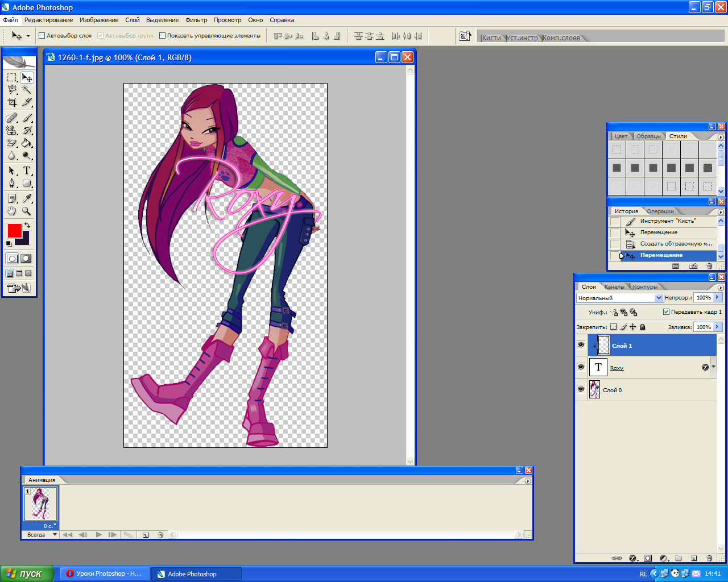Select the Type tool

point(27,171)
